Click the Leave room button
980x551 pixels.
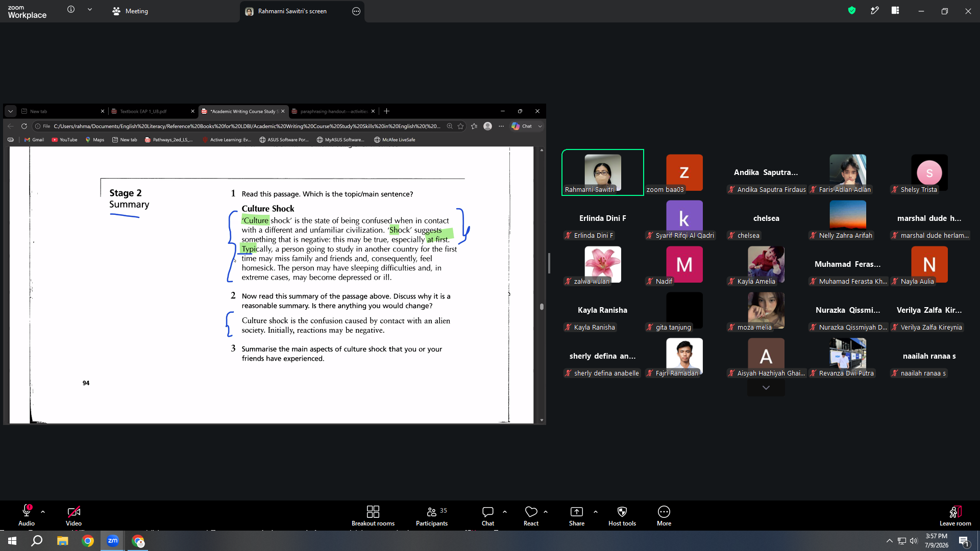[x=955, y=515]
